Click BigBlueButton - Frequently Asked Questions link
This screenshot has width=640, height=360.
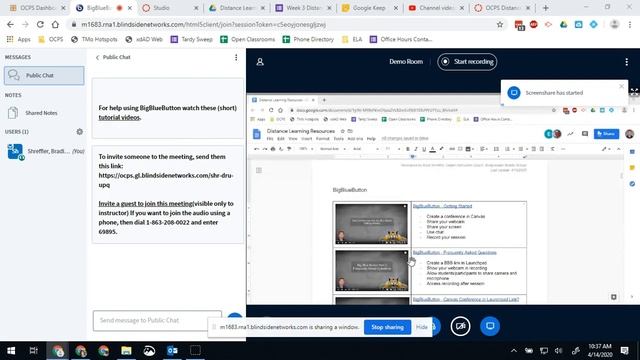click(x=455, y=253)
